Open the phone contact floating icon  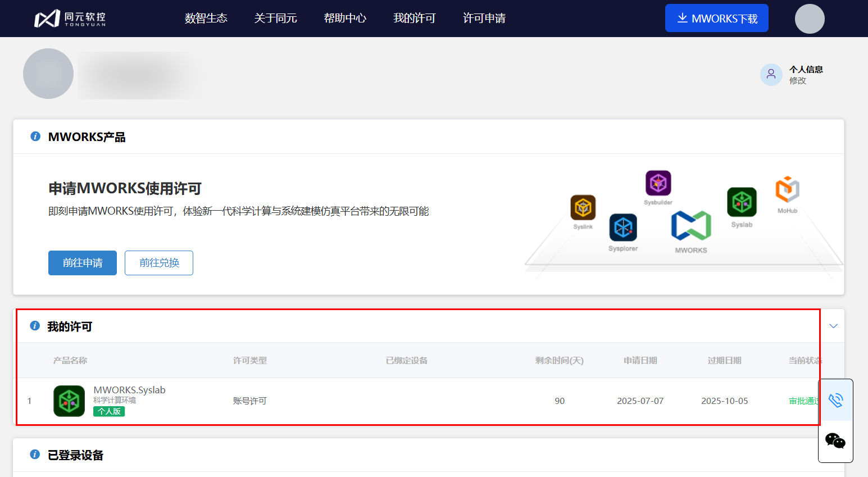click(835, 401)
